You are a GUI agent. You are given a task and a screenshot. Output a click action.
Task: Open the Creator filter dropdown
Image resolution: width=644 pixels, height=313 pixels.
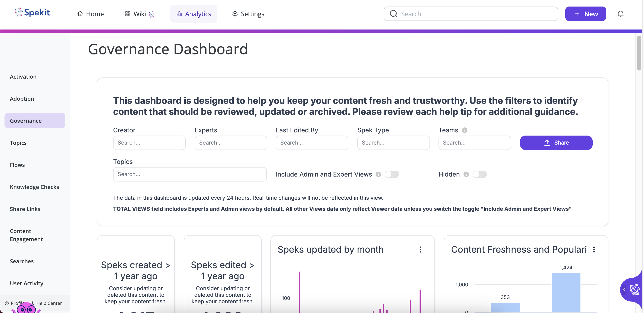(149, 143)
